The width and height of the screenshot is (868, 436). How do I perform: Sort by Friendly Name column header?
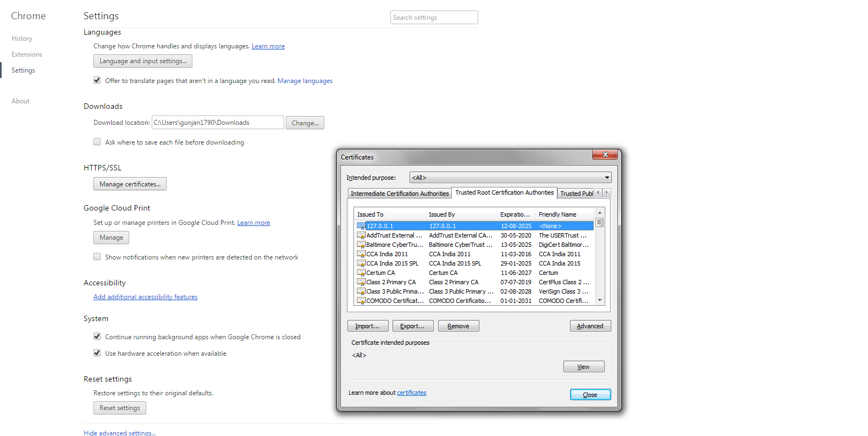pos(565,214)
